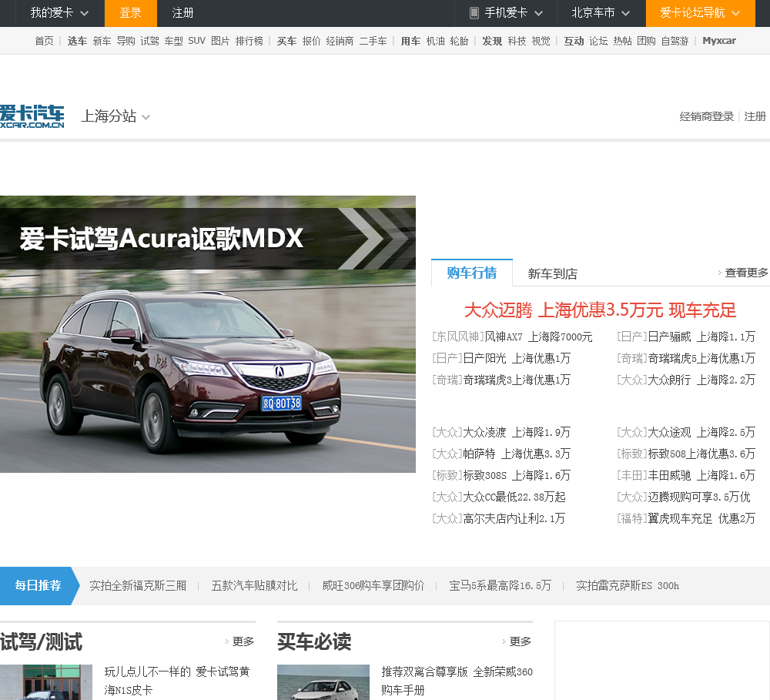Image resolution: width=770 pixels, height=700 pixels.
Task: Open 五款汽车贴膜对比 recommendation
Action: pyautogui.click(x=254, y=585)
